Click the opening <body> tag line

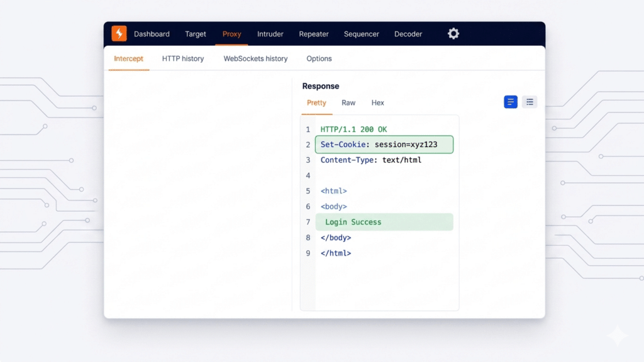pos(333,206)
